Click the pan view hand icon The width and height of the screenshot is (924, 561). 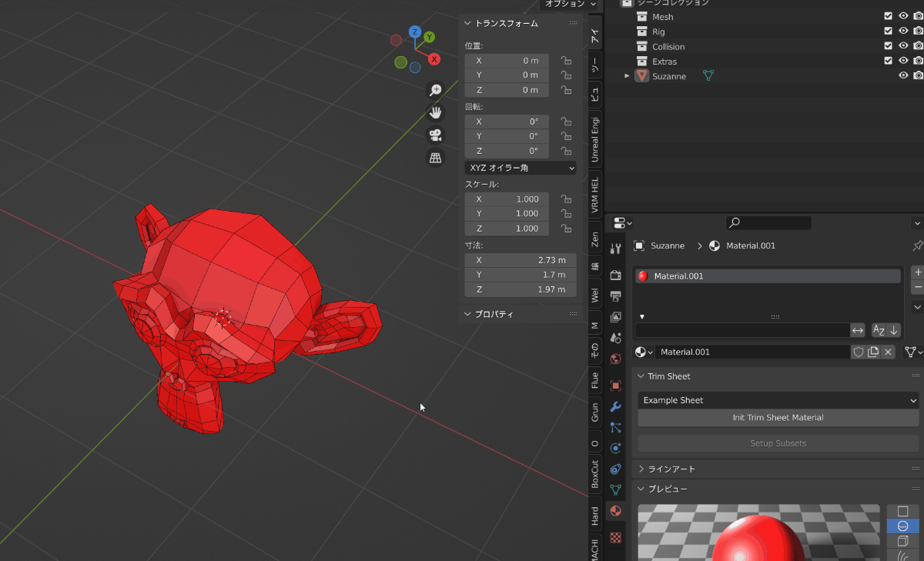(x=435, y=112)
